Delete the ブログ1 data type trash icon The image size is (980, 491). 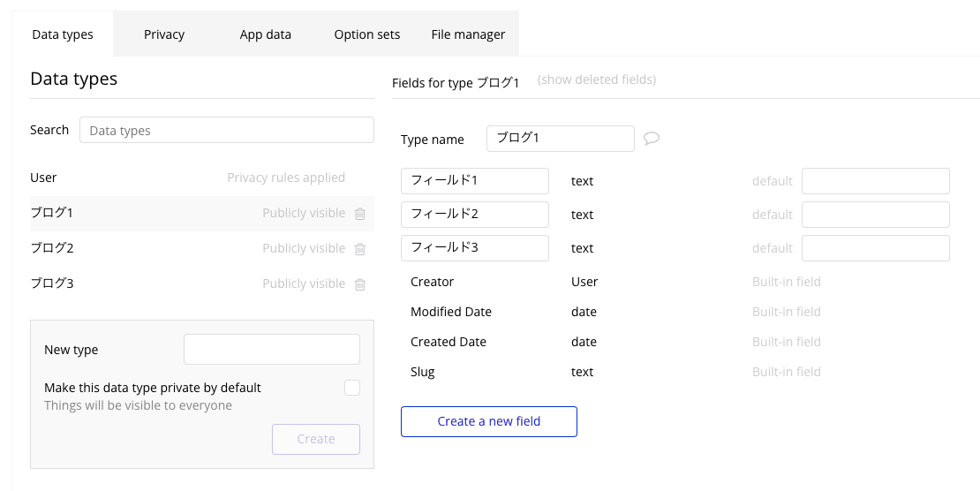(x=360, y=214)
